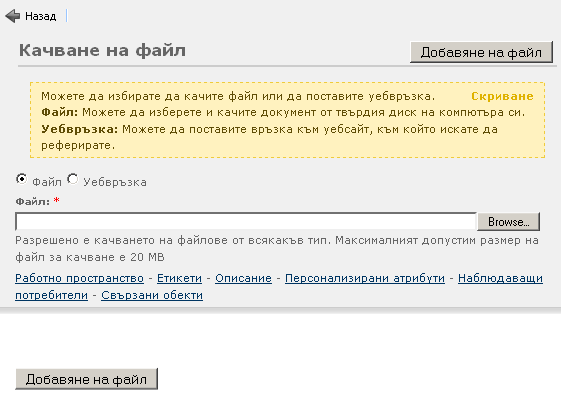Click the Файл: required field label
The height and width of the screenshot is (397, 561).
tap(33, 201)
